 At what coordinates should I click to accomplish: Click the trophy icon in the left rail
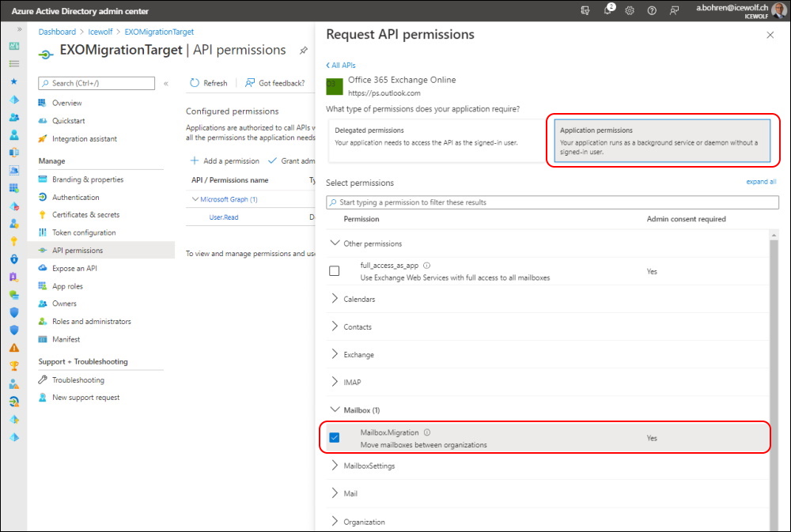click(x=14, y=365)
